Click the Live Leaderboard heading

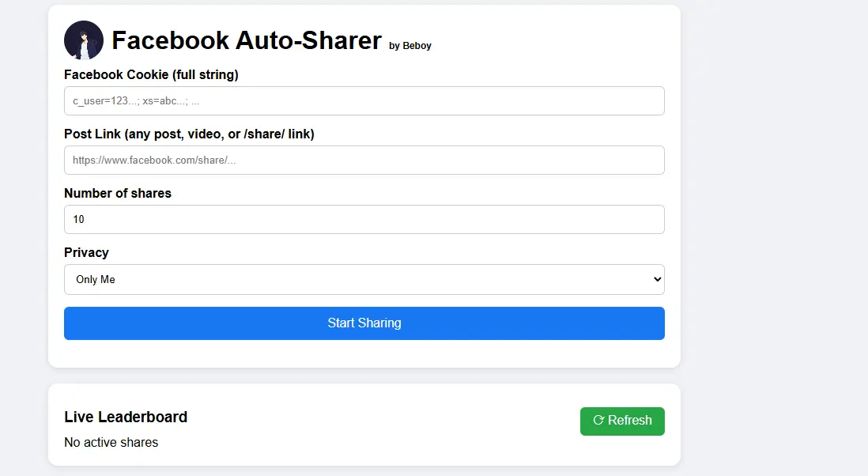tap(126, 417)
